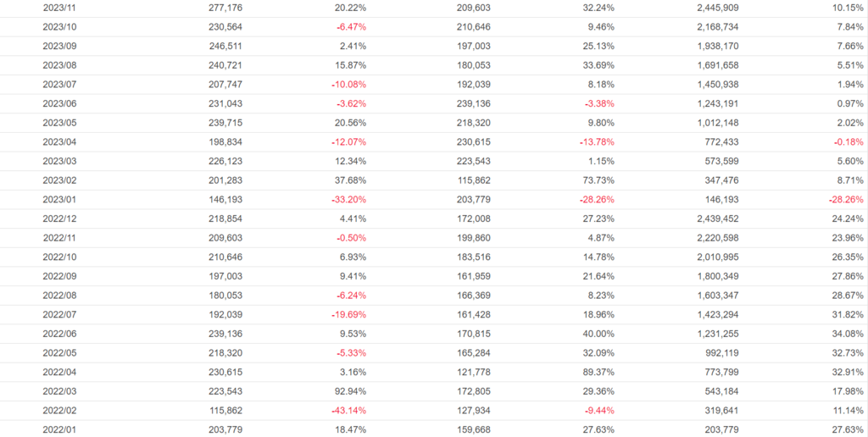Click the 34.08% percentage cell
The height and width of the screenshot is (437, 868).
848,334
